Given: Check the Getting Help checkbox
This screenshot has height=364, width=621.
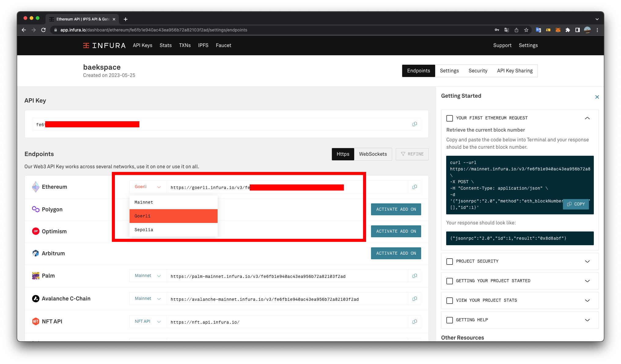Looking at the screenshot, I should click(x=450, y=320).
